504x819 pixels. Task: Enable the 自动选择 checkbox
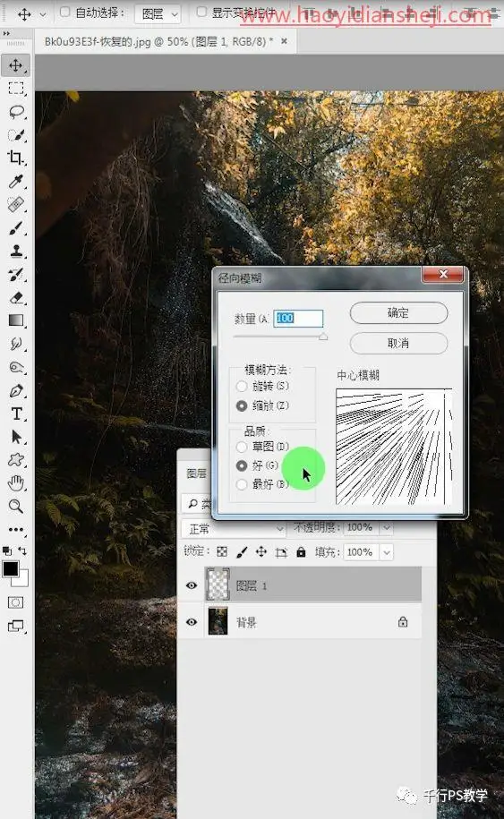64,12
